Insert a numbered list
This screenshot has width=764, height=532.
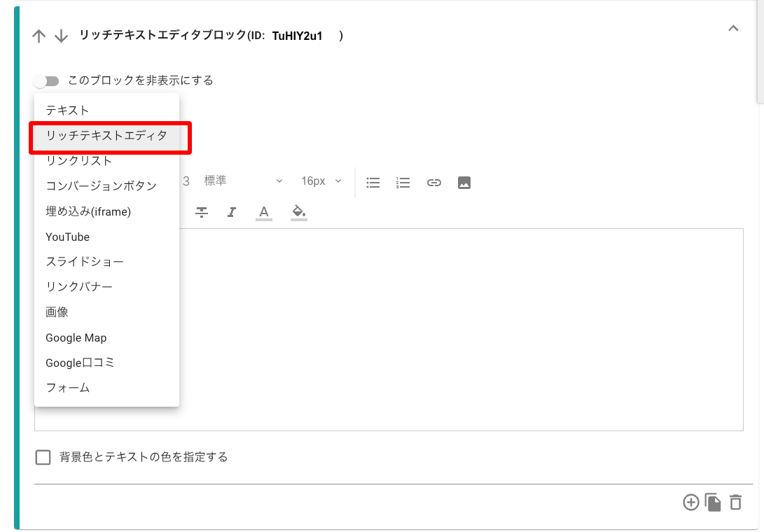coord(403,182)
